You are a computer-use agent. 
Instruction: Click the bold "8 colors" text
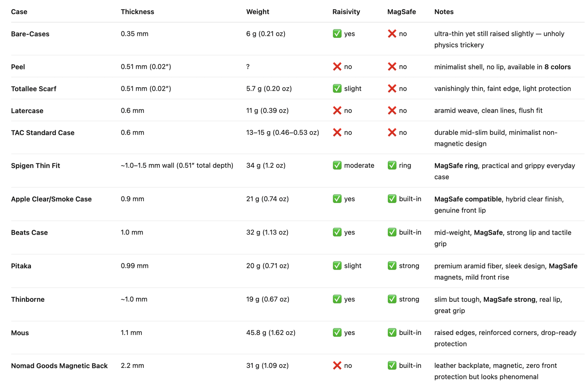coord(557,67)
